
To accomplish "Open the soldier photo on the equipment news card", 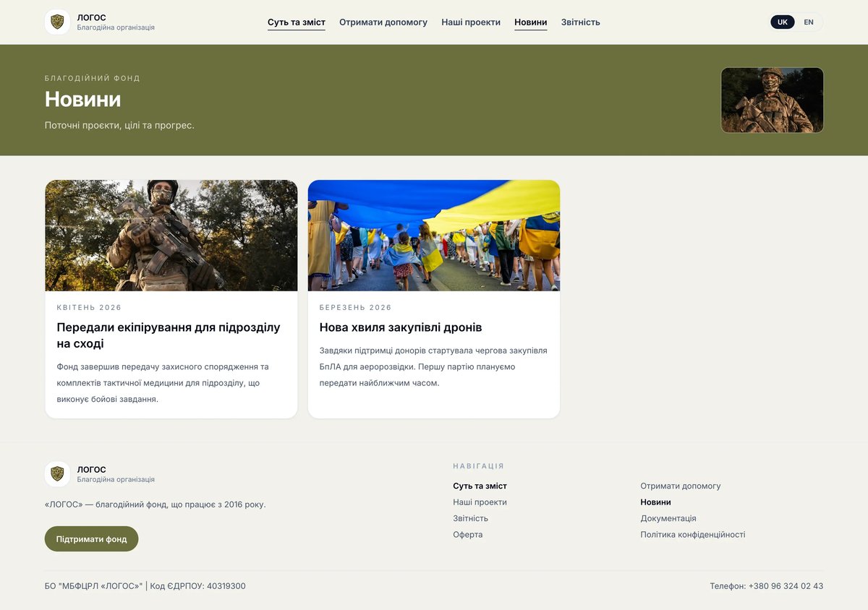I will 171,236.
